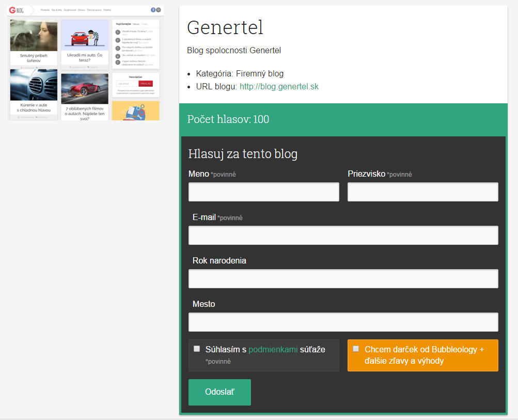Open the podmienkami contest terms link
518x420 pixels.
(273, 349)
